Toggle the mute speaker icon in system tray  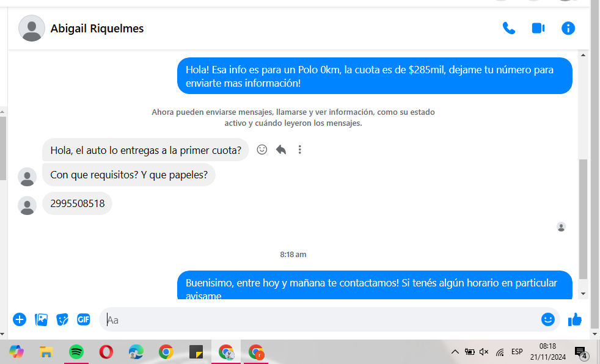(x=484, y=352)
